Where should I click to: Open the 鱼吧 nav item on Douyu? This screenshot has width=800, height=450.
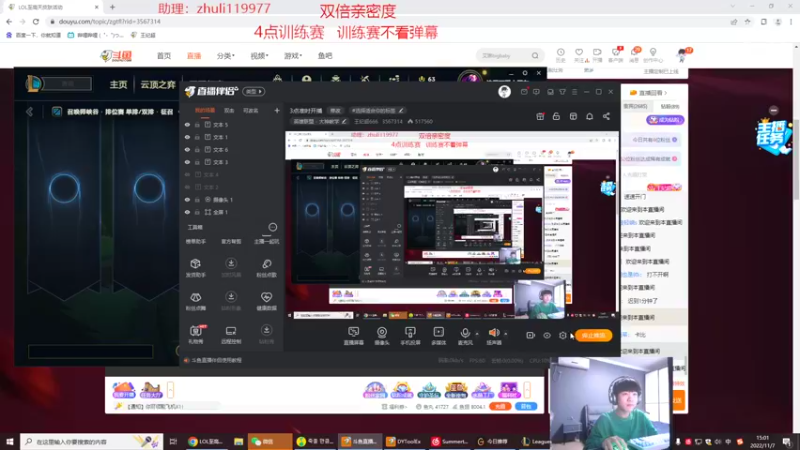point(325,56)
